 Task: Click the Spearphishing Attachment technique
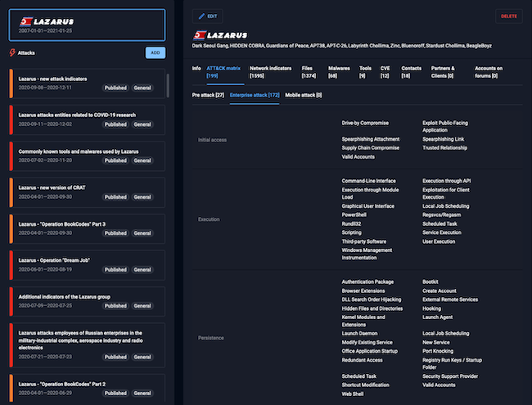click(x=371, y=139)
